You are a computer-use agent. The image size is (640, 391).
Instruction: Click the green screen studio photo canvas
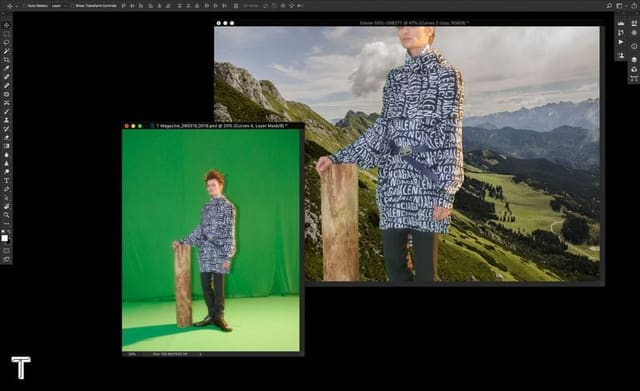click(x=211, y=240)
